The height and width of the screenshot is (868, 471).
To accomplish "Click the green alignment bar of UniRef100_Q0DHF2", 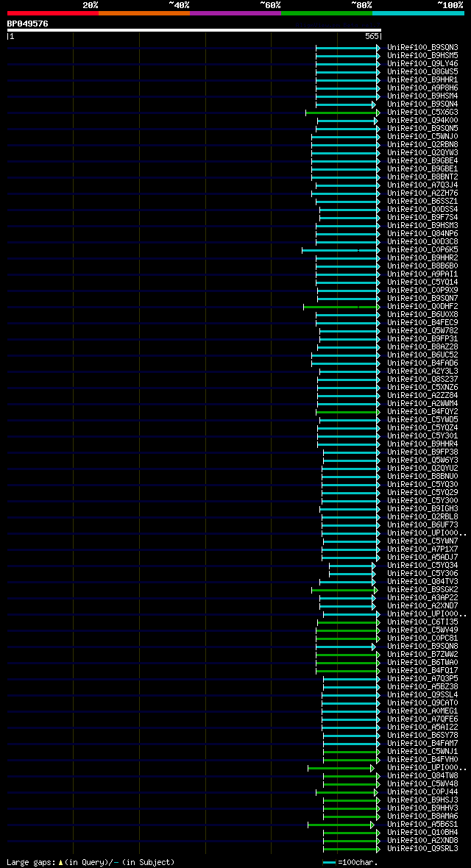I will pos(342,307).
